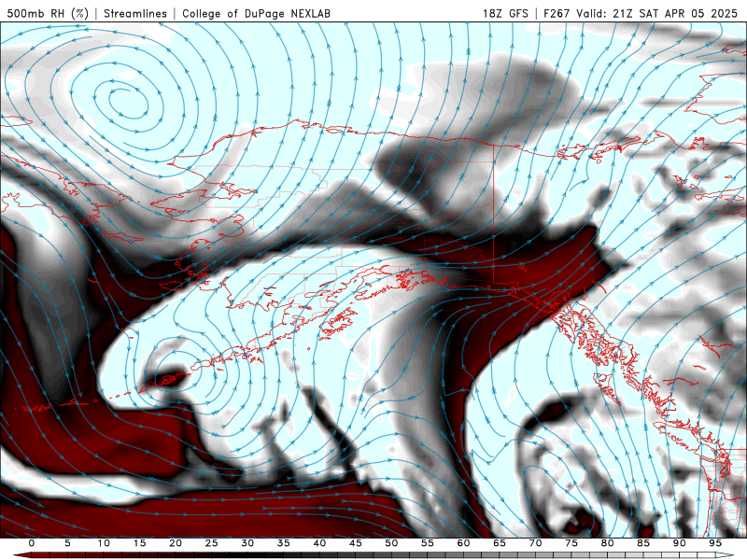Click the "40" percent scale label
This screenshot has width=747, height=560.
tap(319, 543)
